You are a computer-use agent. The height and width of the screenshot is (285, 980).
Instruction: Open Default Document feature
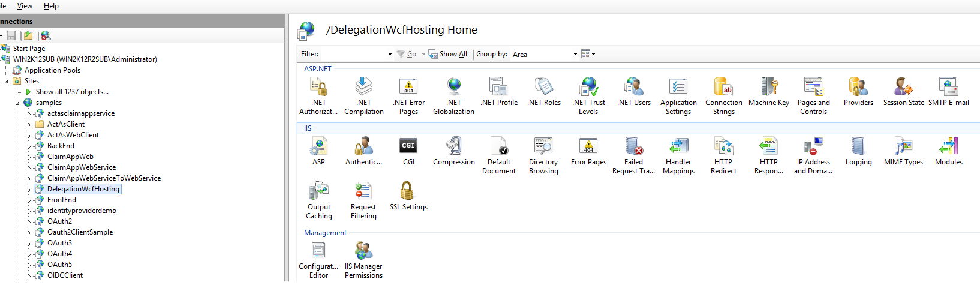click(x=499, y=155)
